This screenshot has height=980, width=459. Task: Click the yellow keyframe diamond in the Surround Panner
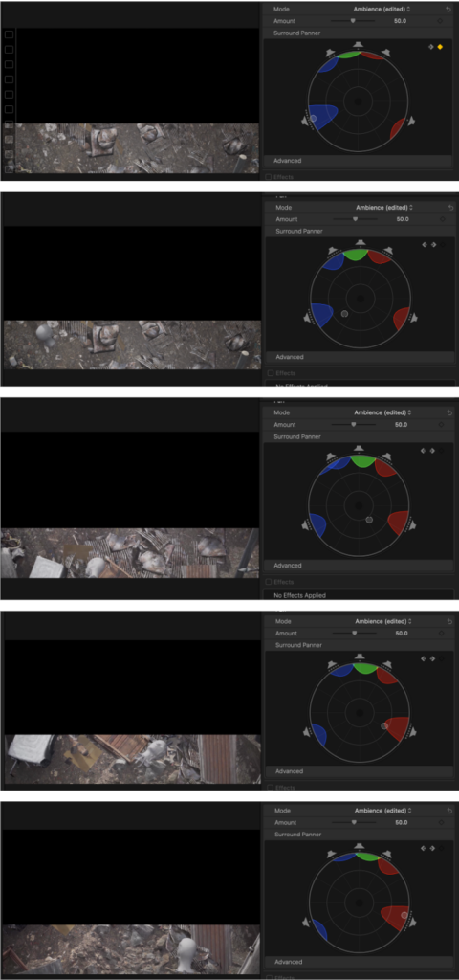point(440,47)
